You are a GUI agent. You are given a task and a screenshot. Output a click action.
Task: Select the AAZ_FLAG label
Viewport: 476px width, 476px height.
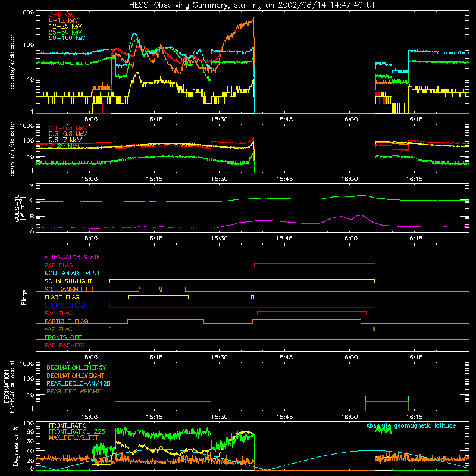(x=58, y=329)
